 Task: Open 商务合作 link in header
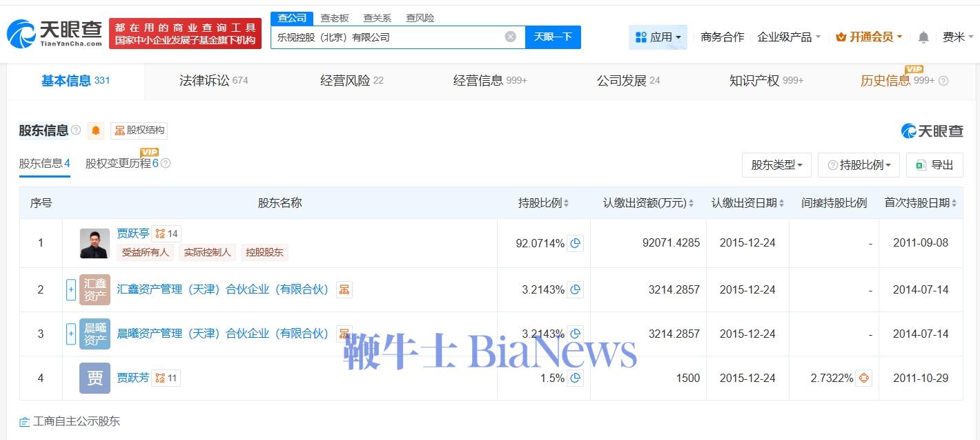(x=722, y=37)
